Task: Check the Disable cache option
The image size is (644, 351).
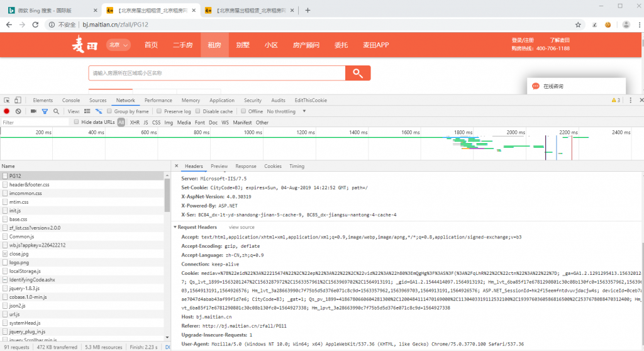Action: click(199, 111)
